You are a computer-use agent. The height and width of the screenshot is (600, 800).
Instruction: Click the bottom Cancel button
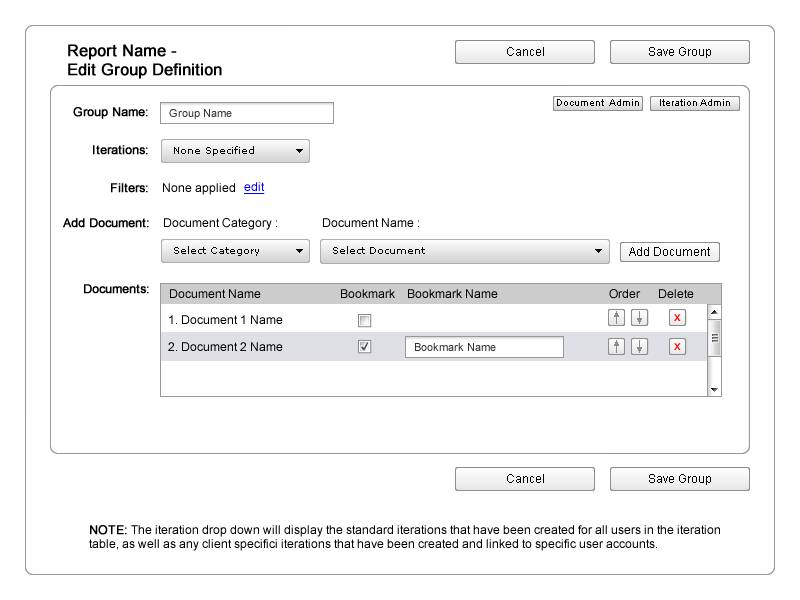pyautogui.click(x=525, y=479)
